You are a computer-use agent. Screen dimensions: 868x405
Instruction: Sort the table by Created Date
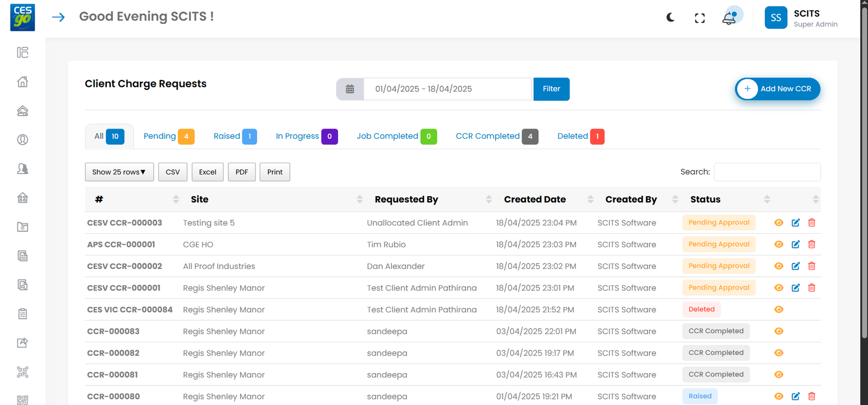click(534, 200)
